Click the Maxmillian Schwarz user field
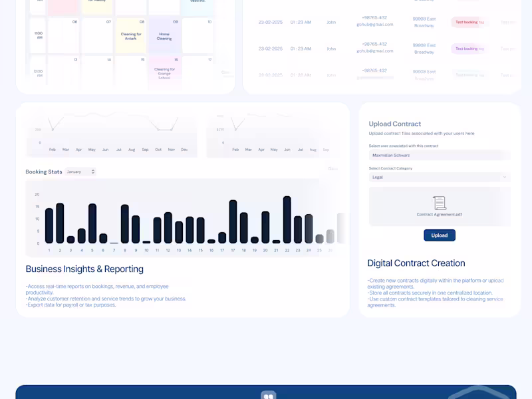 point(440,155)
